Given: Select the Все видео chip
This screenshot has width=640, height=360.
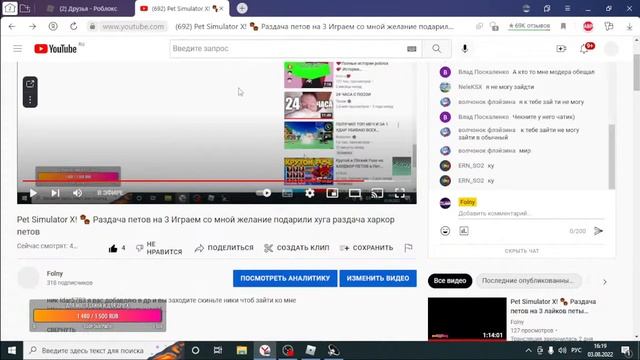Looking at the screenshot, I should click(x=450, y=281).
